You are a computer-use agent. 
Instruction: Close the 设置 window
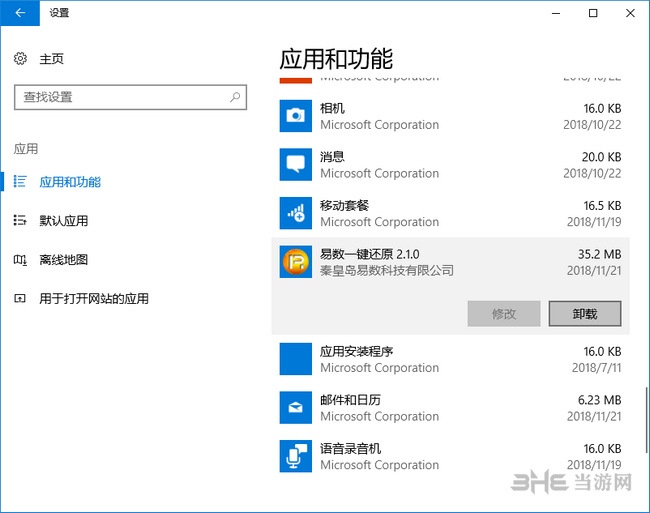tap(631, 13)
